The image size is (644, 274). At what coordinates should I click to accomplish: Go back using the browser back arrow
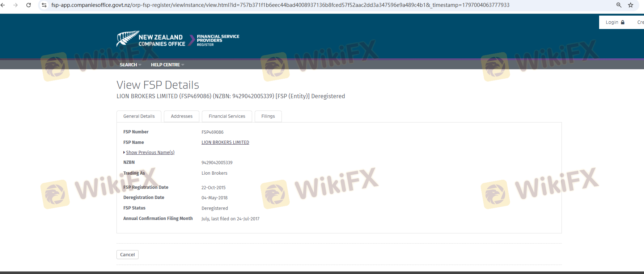(x=3, y=5)
